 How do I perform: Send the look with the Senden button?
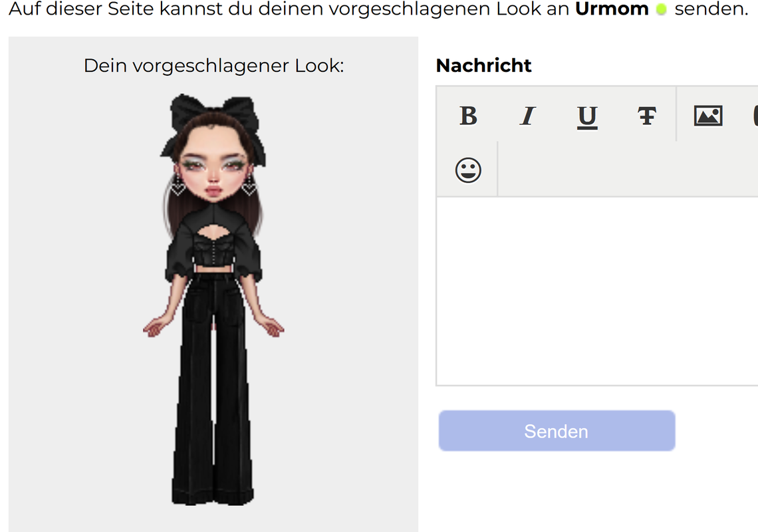coord(557,431)
